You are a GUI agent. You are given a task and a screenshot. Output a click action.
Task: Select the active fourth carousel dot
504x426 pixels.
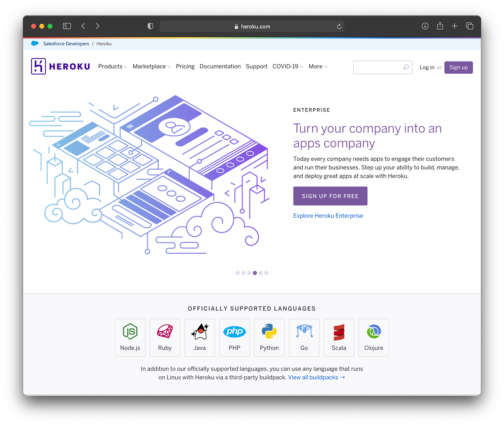click(255, 273)
